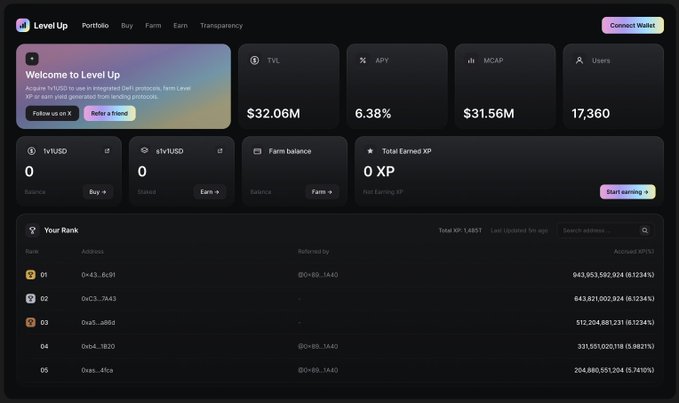This screenshot has height=403, width=679.
Task: Click the Total XP: 1,485T label
Action: point(460,230)
